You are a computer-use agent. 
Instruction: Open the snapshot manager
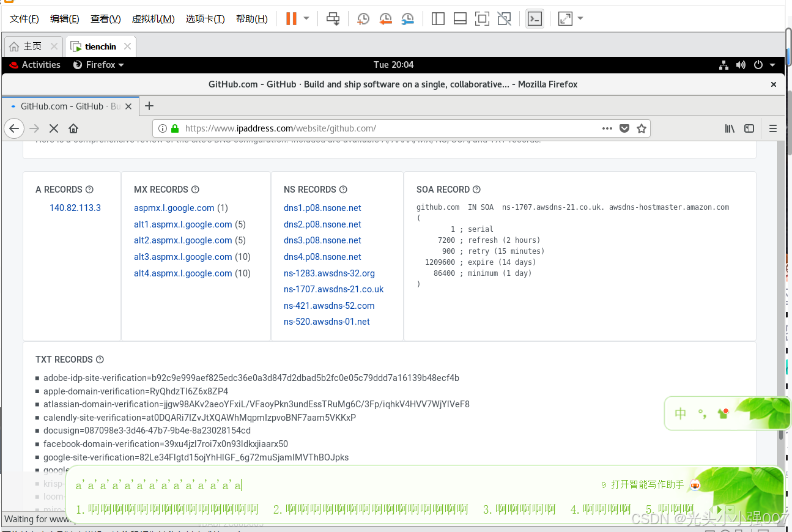407,19
